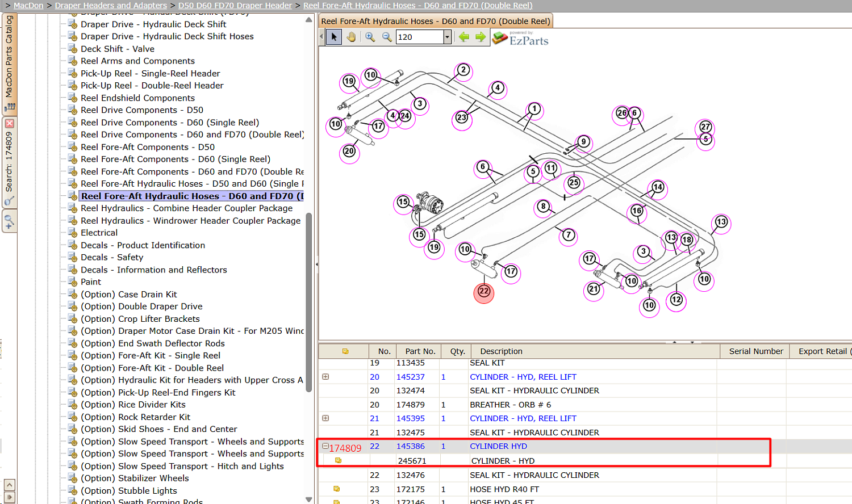Image resolution: width=852 pixels, height=504 pixels.
Task: Open (Option) Stabilizer Wheels page
Action: 135,478
